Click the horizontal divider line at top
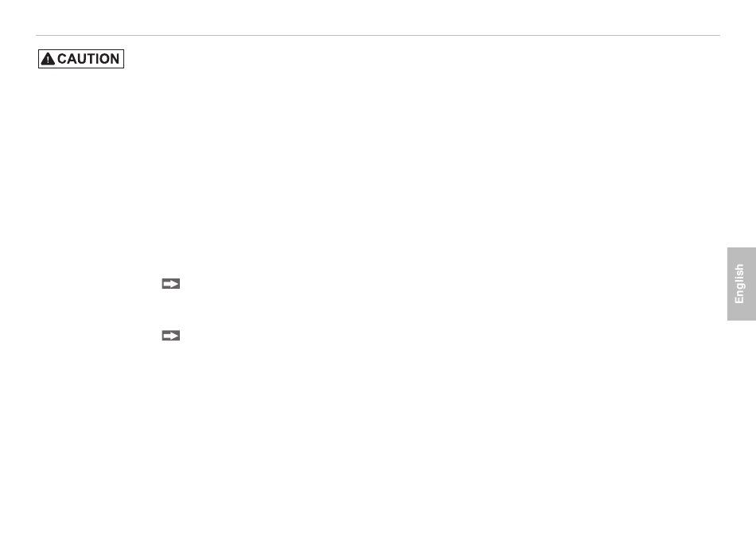The height and width of the screenshot is (533, 756). coord(378,35)
